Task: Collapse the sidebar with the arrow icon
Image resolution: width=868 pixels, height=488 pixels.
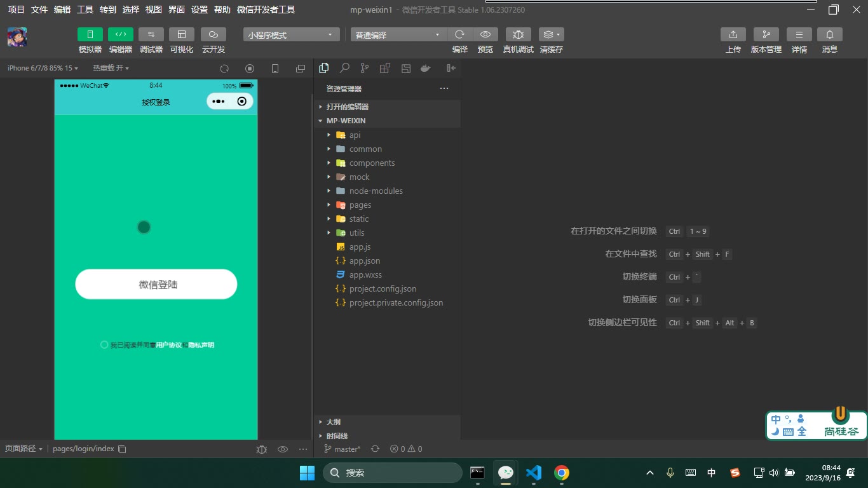Action: [451, 68]
